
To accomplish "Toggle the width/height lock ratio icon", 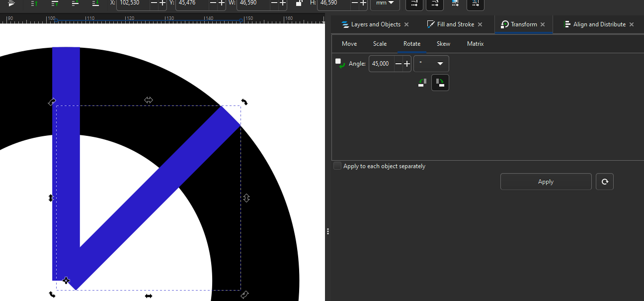I will [x=299, y=3].
